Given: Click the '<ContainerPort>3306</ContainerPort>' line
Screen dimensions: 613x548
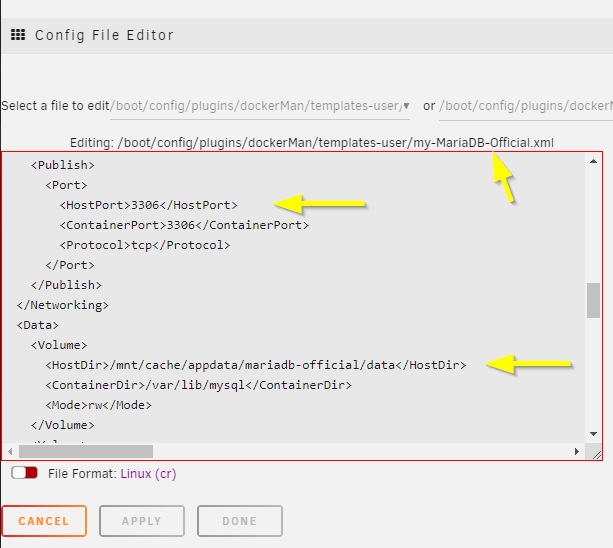Looking at the screenshot, I should coord(184,225).
